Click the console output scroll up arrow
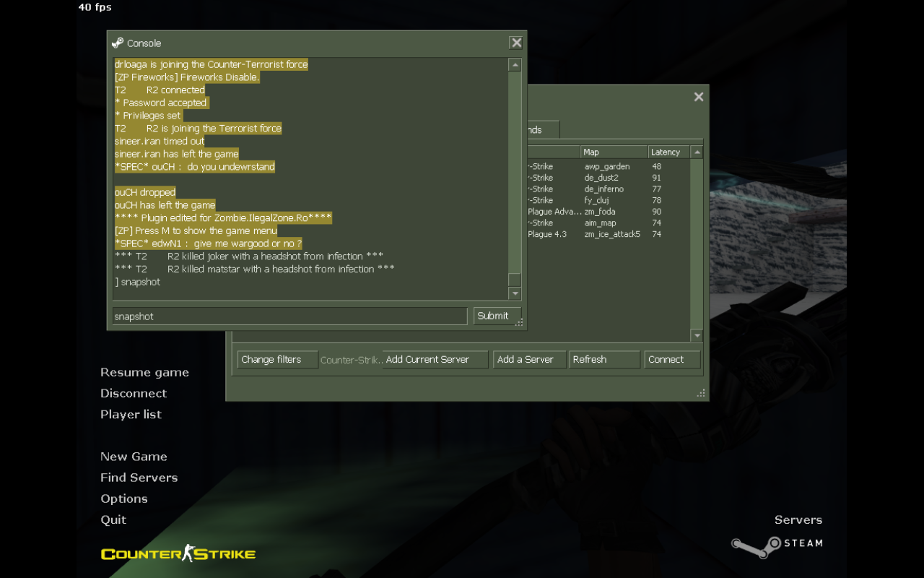Screen dimensions: 924x578 pos(515,65)
